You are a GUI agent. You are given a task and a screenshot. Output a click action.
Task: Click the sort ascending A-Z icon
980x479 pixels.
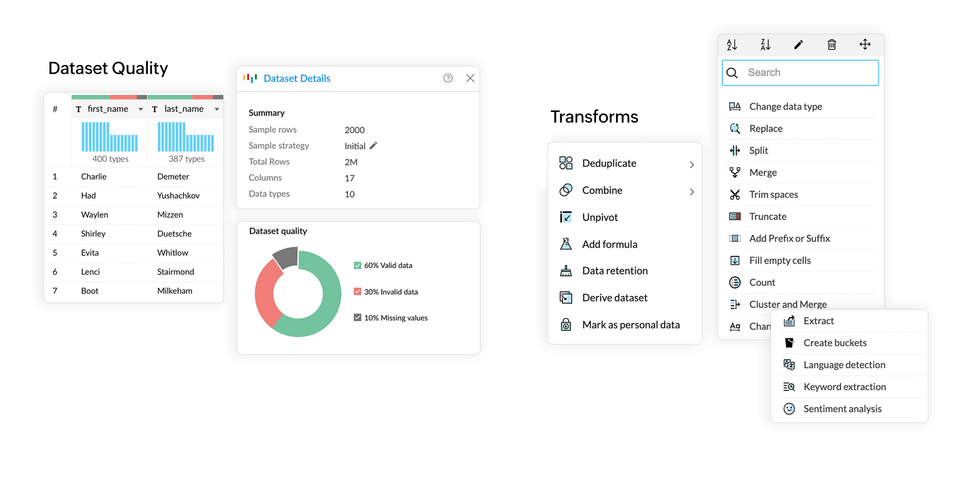click(732, 45)
